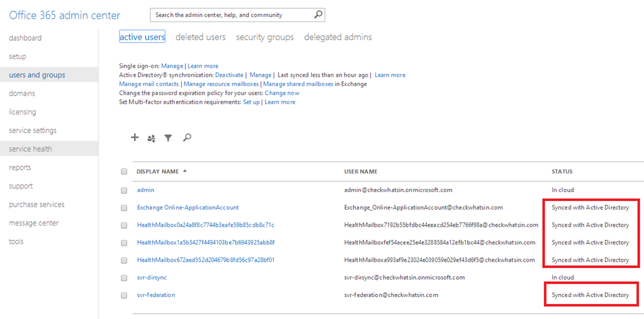
Task: Open HealthMailbox0a24a8f8c7744b3eafe59b85cdb8c71c user link
Action: (206, 225)
